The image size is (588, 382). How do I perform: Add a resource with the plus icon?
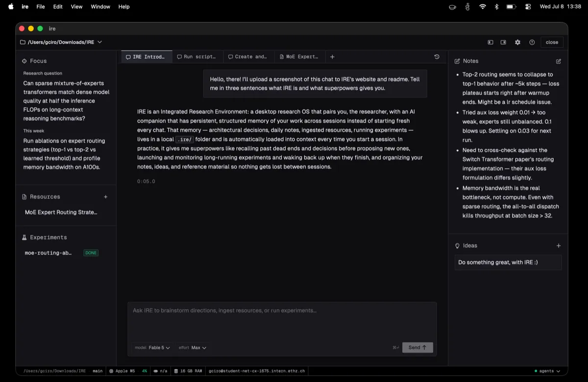[105, 197]
